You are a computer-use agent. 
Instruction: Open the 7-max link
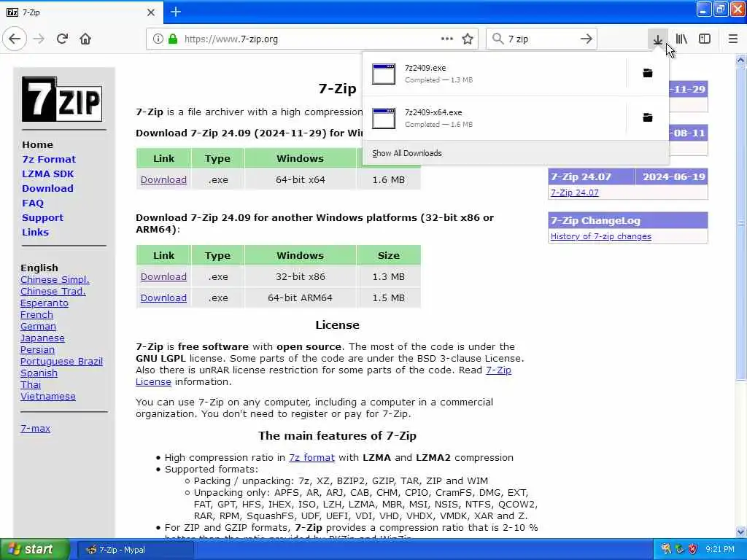click(35, 429)
